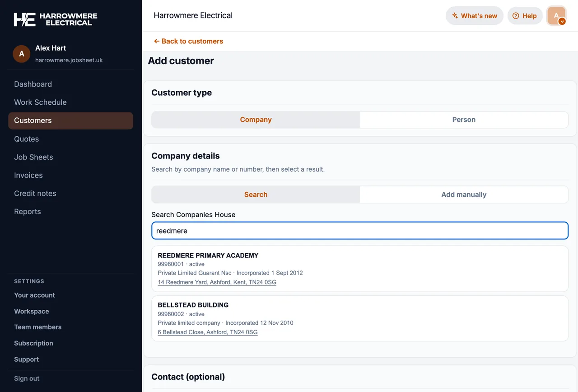Viewport: 578px width, 392px height.
Task: Switch customer type to Person
Action: point(464,120)
